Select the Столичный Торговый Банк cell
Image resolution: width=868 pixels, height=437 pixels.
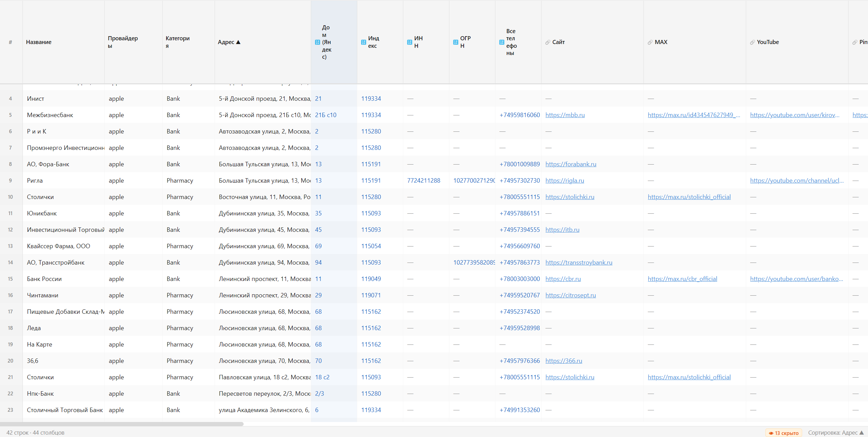(63, 410)
